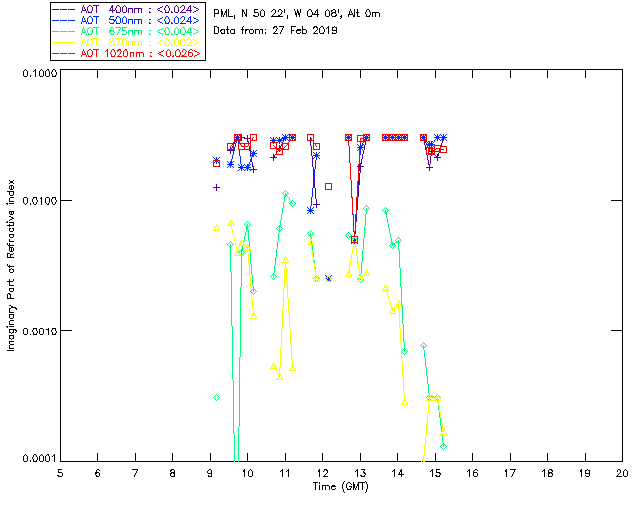This screenshot has height=512, width=640.
Task: Click the AOT 870nm legend entry
Action: pyautogui.click(x=126, y=42)
